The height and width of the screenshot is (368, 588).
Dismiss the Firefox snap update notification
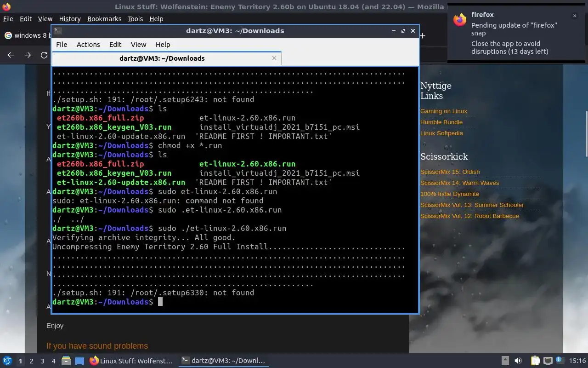574,16
